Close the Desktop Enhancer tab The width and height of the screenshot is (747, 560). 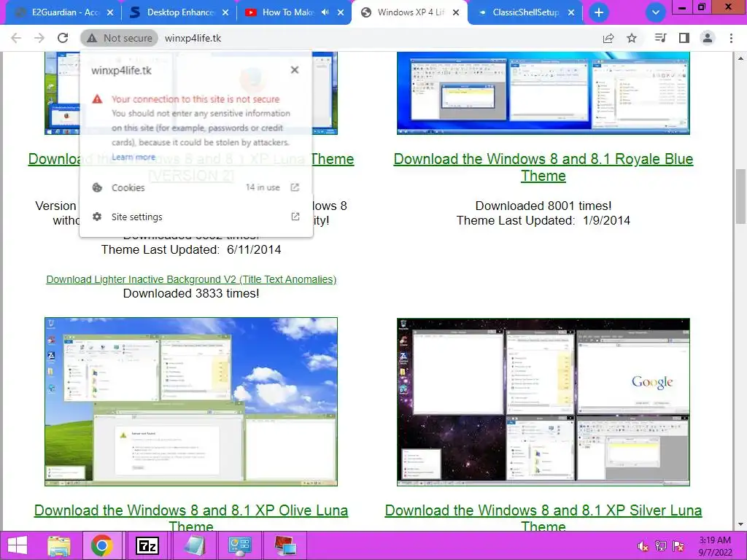(x=225, y=12)
